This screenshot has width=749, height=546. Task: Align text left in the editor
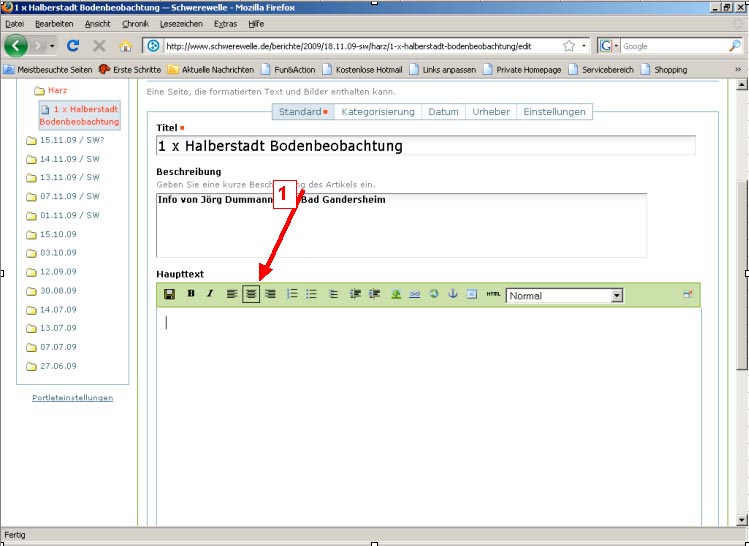231,294
